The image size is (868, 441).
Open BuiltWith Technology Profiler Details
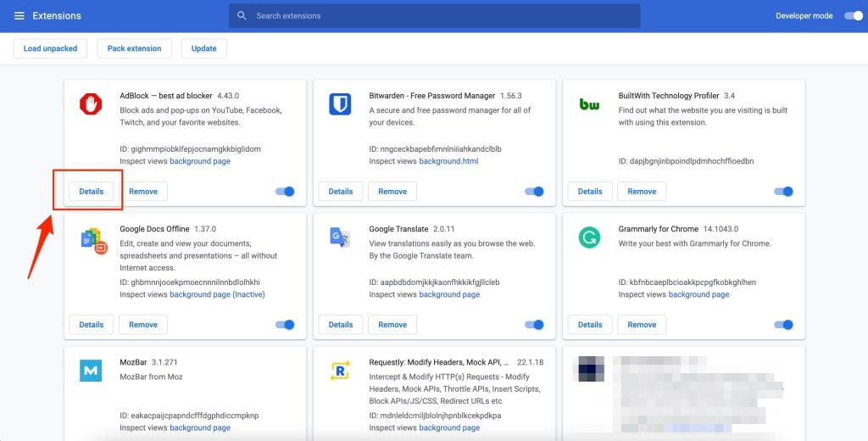pos(590,191)
